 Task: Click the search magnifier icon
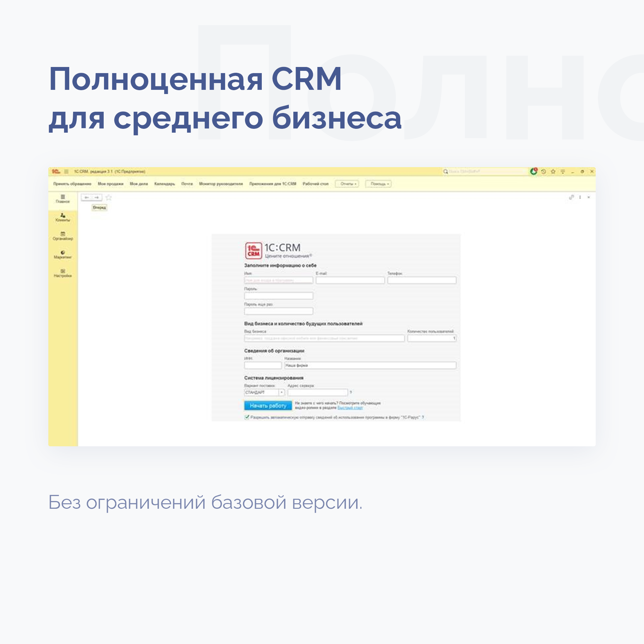(445, 172)
